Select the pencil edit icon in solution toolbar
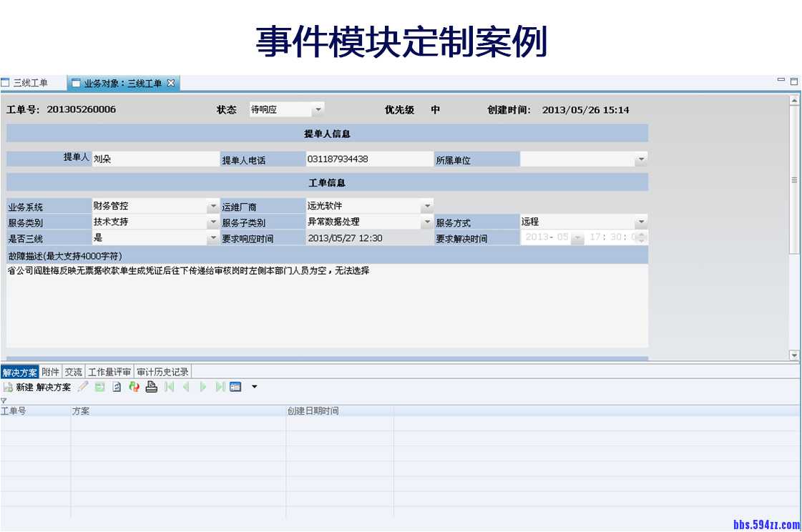The width and height of the screenshot is (802, 532). (x=83, y=386)
